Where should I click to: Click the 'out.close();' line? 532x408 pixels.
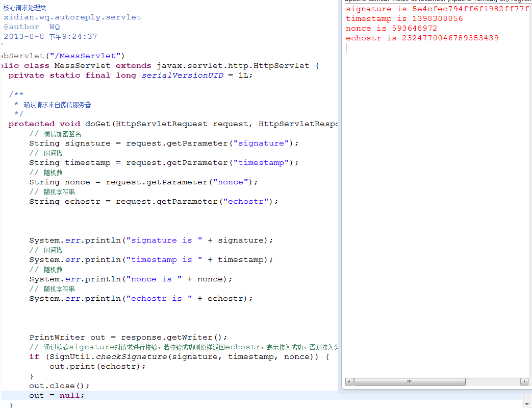[x=59, y=386]
